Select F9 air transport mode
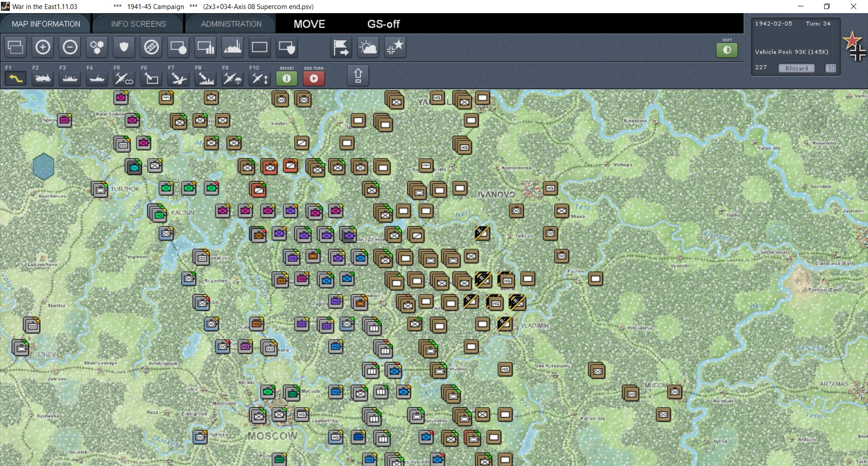Screen dimensions: 868x466 pos(233,78)
